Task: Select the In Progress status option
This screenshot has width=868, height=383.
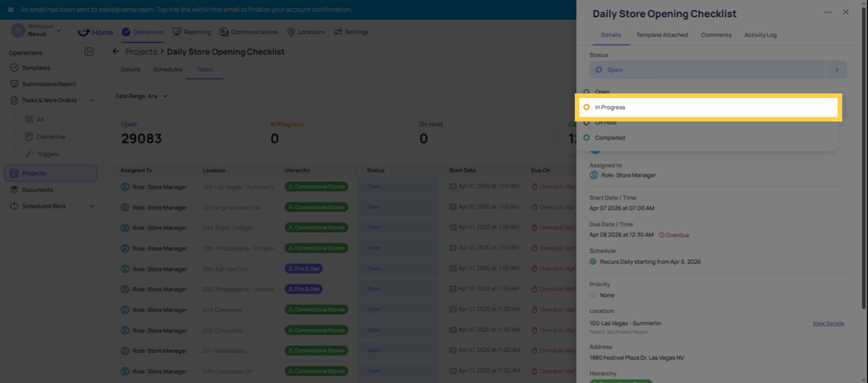Action: [708, 107]
